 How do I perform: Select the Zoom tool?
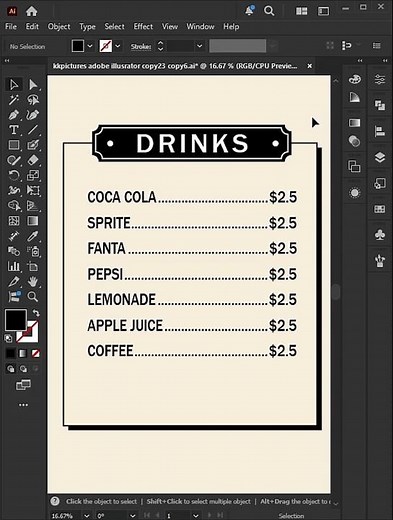[x=33, y=296]
